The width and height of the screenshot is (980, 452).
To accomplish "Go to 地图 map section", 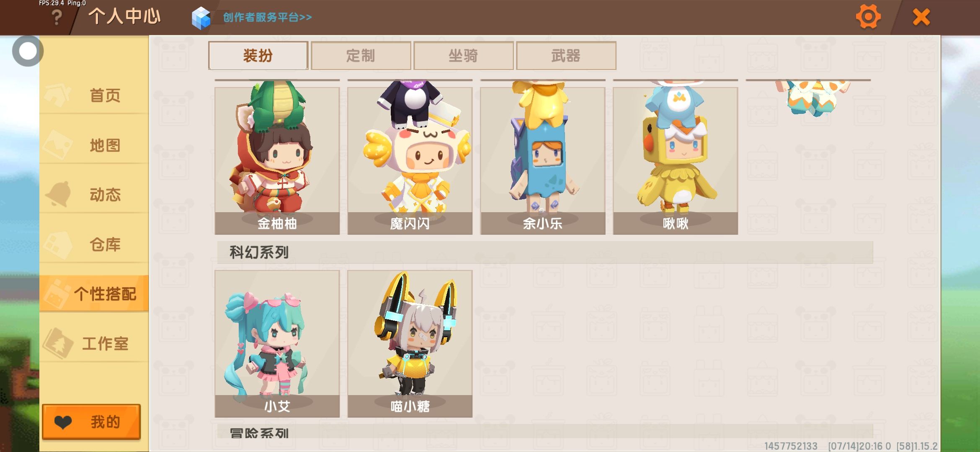I will (94, 145).
